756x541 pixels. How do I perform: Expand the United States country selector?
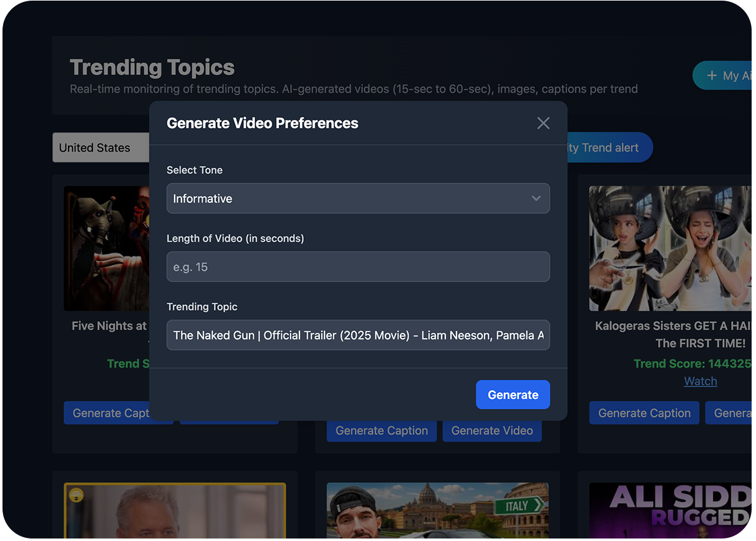(x=100, y=148)
